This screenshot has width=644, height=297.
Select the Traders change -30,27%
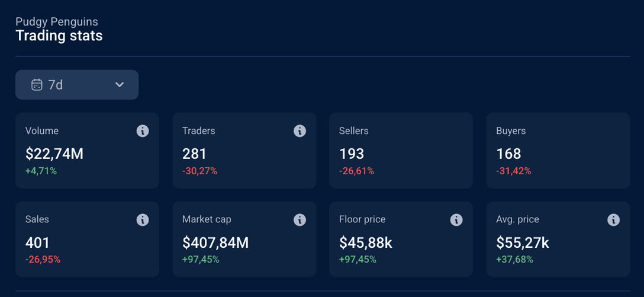200,171
